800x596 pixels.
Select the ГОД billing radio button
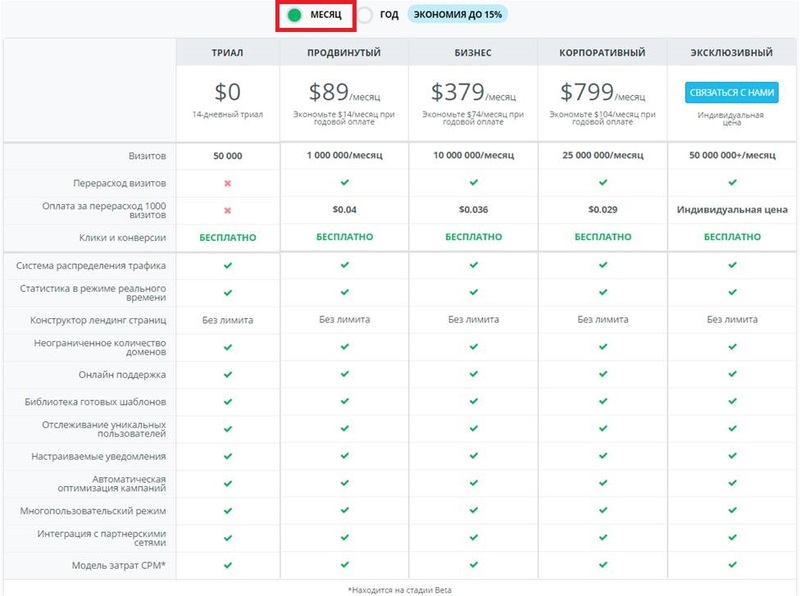click(366, 15)
